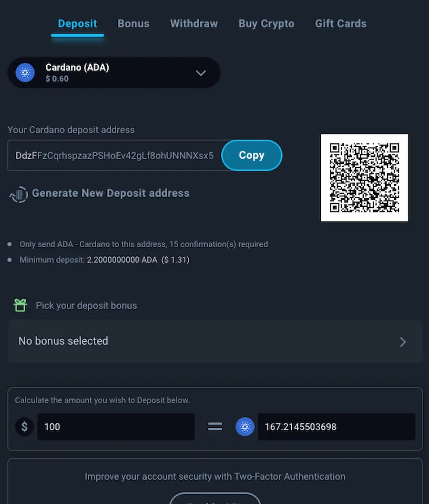The image size is (429, 504).
Task: Open the Bonus tab
Action: (x=133, y=23)
